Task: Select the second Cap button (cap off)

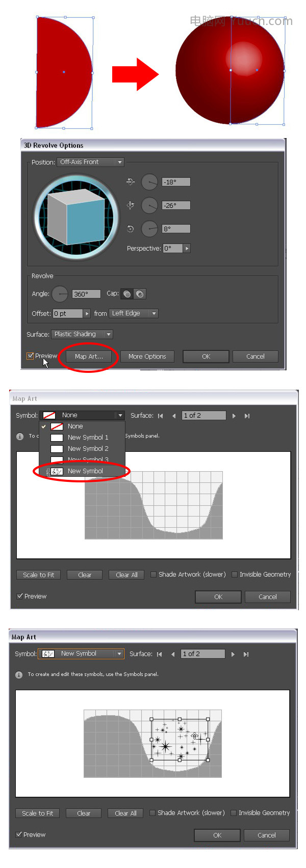Action: coord(139,294)
